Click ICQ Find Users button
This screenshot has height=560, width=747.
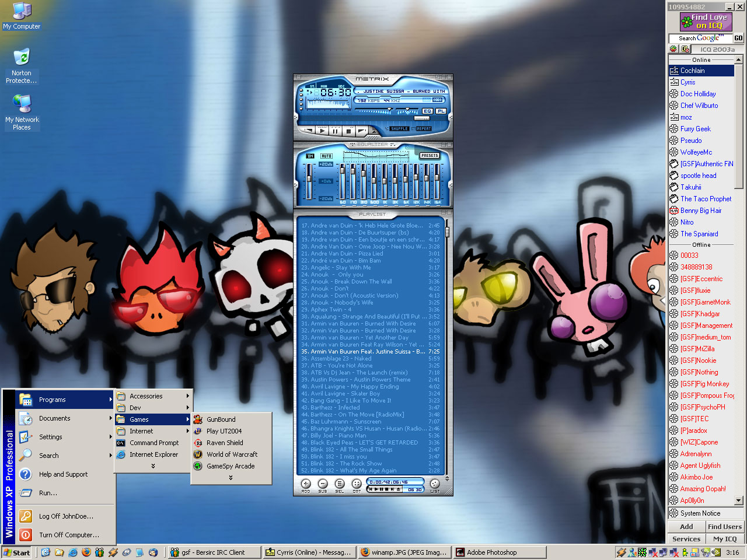point(725,527)
